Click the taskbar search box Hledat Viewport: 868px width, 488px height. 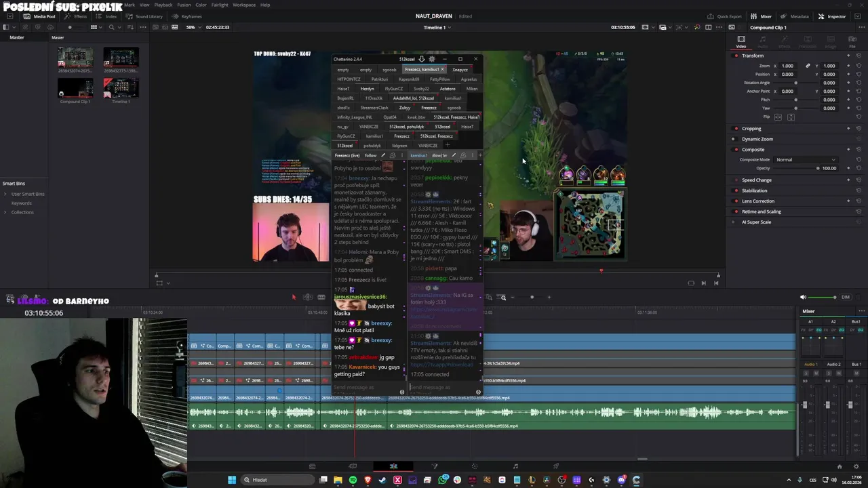pos(277,480)
